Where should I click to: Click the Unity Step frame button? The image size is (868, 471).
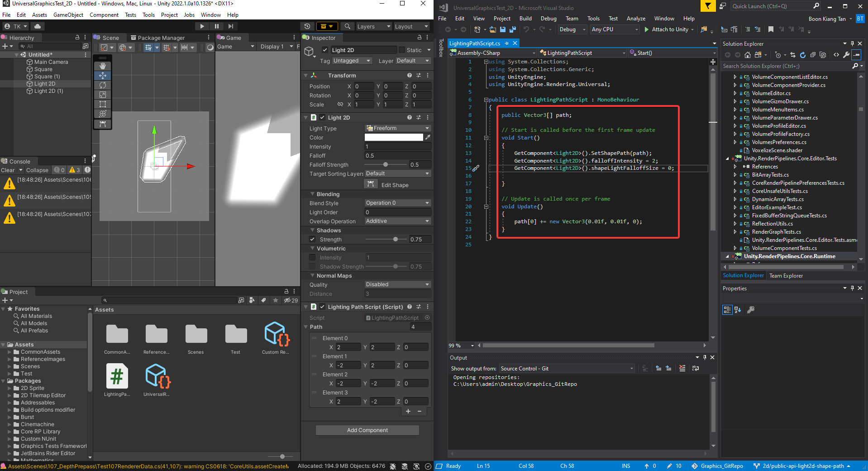click(x=231, y=26)
